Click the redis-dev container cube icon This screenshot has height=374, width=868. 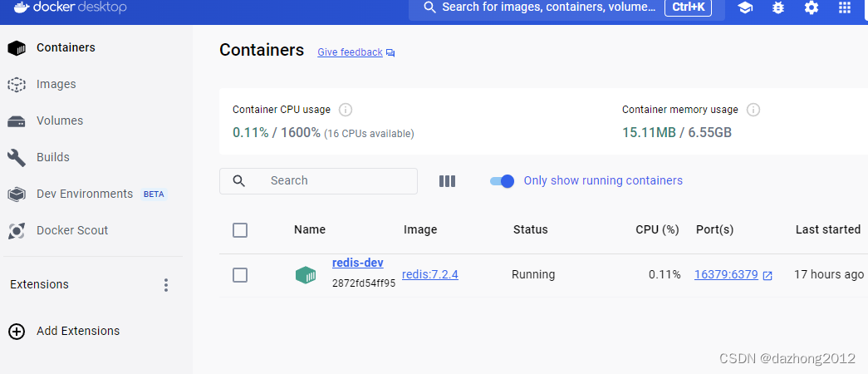(306, 275)
